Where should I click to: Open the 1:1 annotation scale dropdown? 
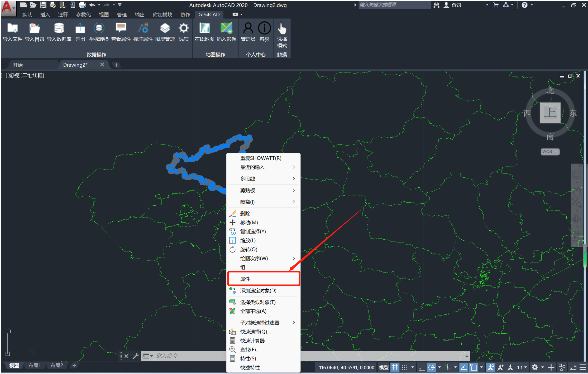pyautogui.click(x=522, y=367)
